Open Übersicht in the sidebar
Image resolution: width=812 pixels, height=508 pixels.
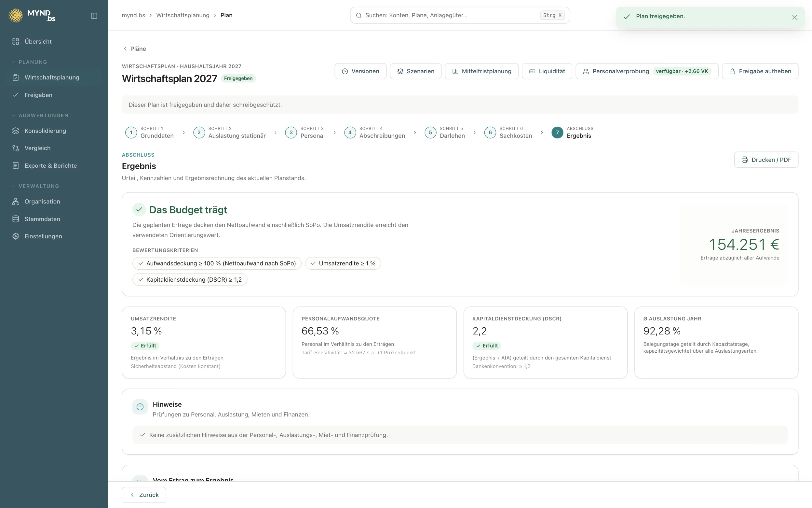click(x=54, y=41)
